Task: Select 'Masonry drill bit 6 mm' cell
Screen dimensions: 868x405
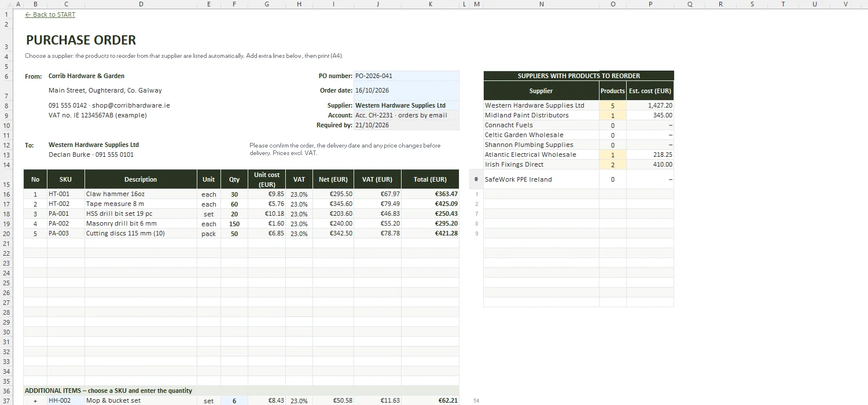Action: click(x=141, y=223)
